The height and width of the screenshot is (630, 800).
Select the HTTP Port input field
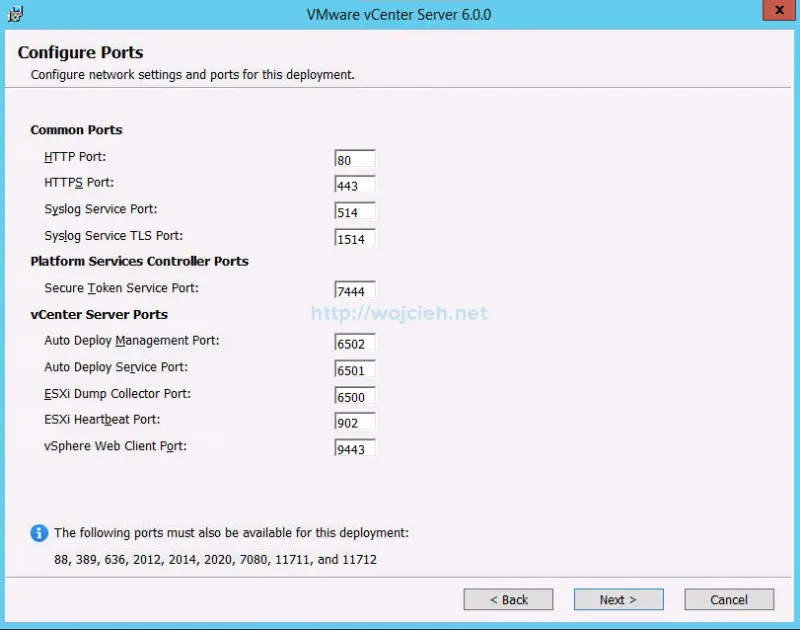pos(355,158)
